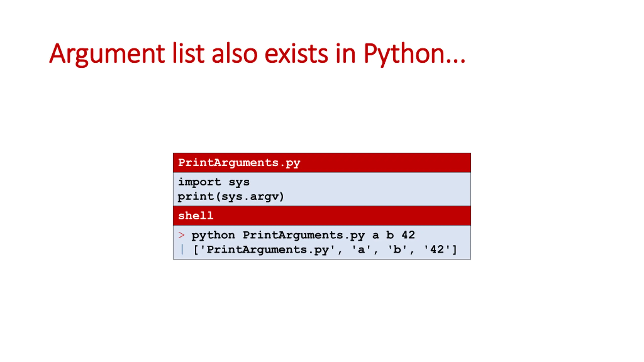Click '42' in the output list
Viewport: 644px width, 362px height.
pyautogui.click(x=437, y=250)
